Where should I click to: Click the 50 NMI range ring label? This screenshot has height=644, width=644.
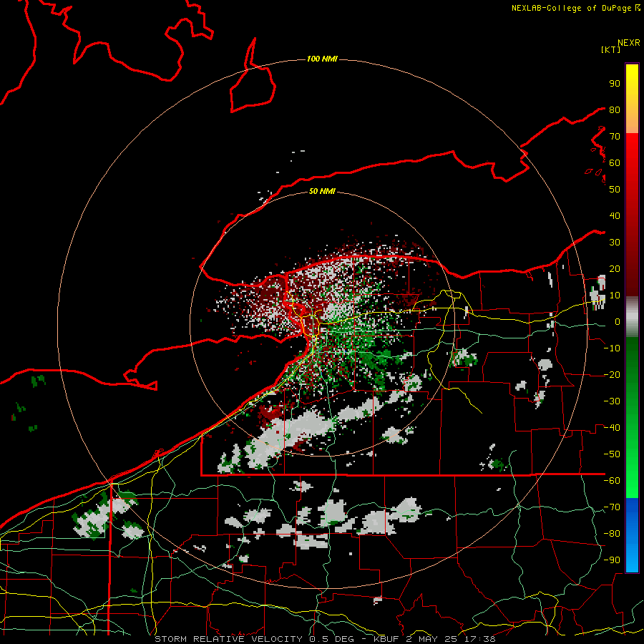pos(322,191)
